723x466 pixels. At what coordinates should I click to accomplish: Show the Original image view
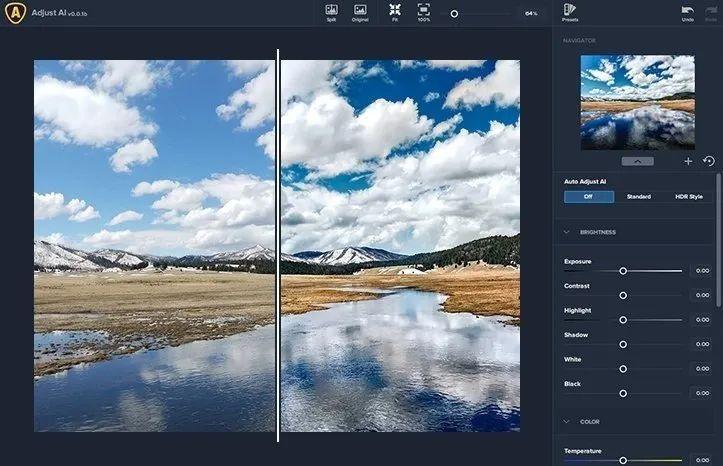pyautogui.click(x=360, y=12)
